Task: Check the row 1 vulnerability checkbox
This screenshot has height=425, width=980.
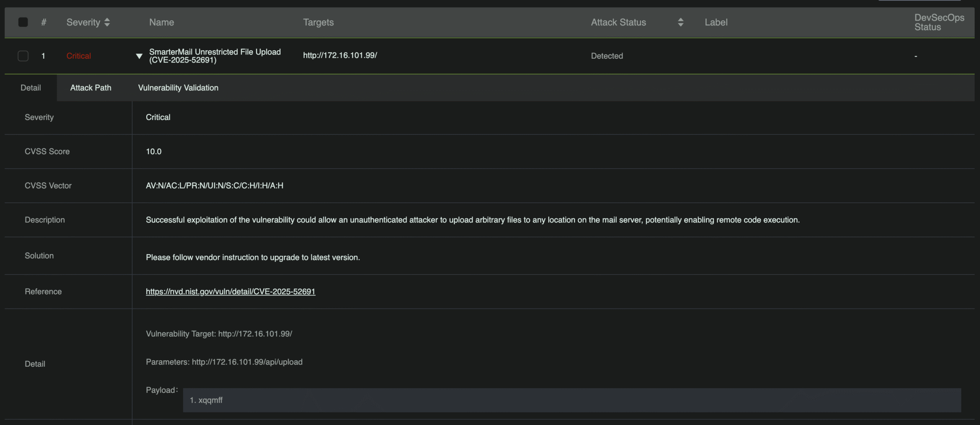Action: 23,56
